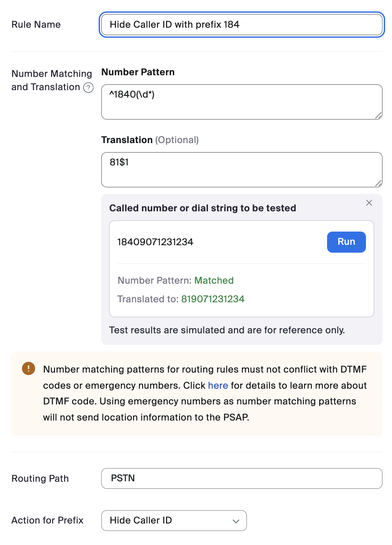
Task: Dismiss the number test panel via the X
Action: (x=369, y=203)
